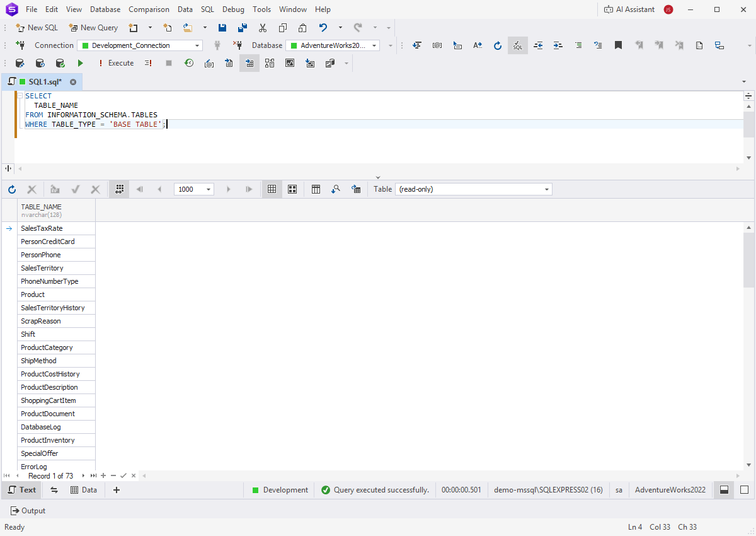Click the decrease indent icon

click(538, 45)
